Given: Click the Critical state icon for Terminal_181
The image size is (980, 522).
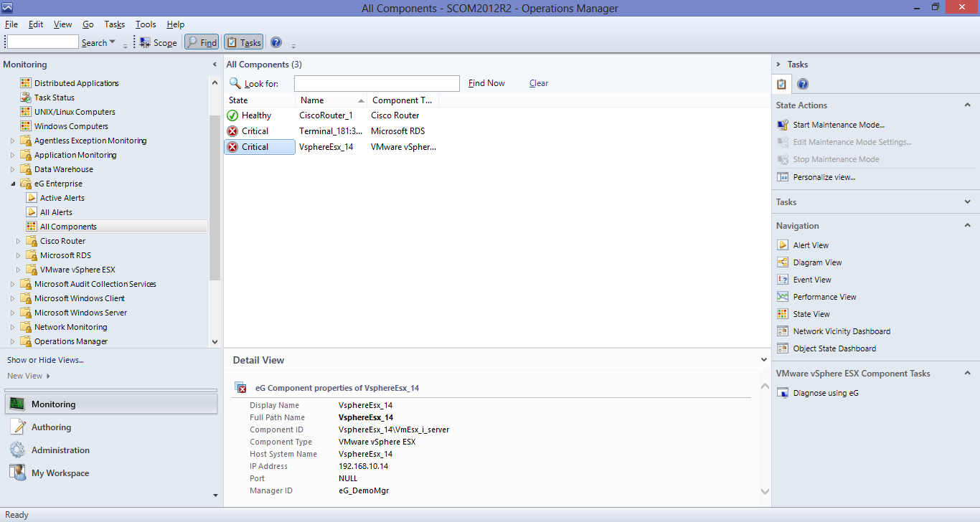Looking at the screenshot, I should point(232,131).
